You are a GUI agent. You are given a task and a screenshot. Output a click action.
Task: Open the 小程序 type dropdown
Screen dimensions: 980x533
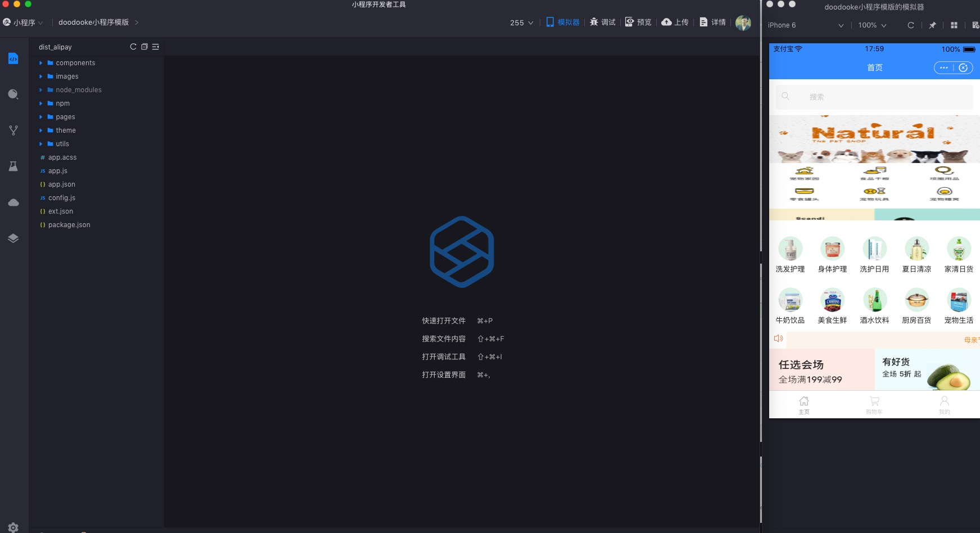click(23, 22)
